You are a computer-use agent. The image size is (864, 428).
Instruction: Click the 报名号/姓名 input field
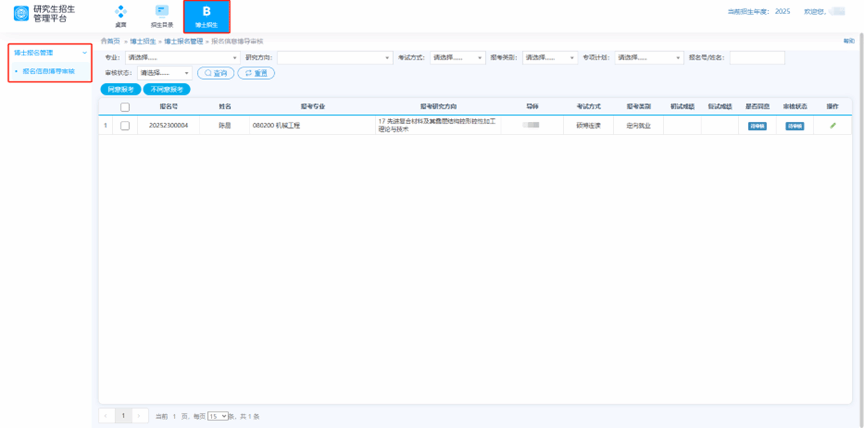point(757,58)
